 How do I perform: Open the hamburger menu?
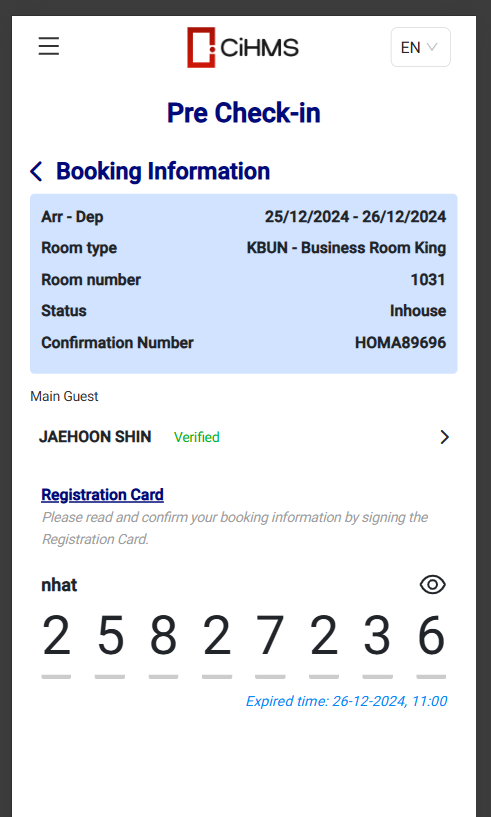pyautogui.click(x=48, y=46)
